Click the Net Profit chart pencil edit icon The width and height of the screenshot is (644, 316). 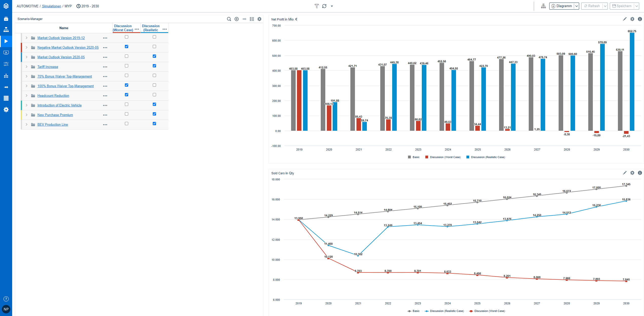(x=624, y=19)
